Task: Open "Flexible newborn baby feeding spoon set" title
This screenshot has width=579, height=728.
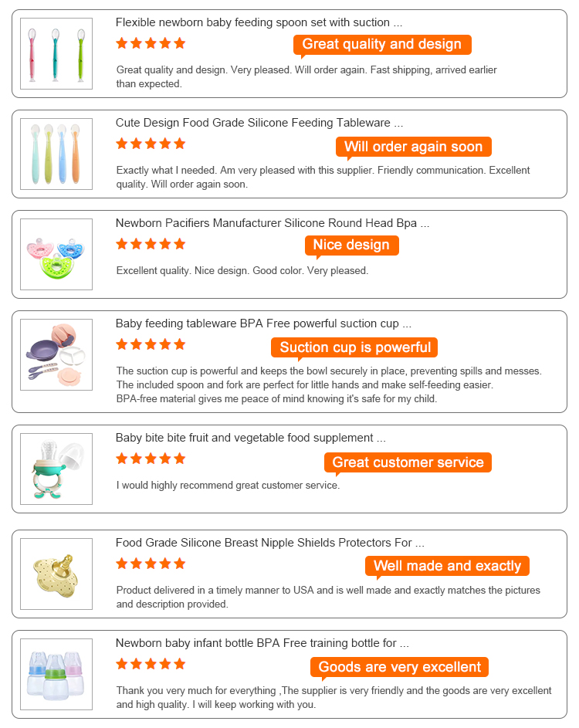Action: point(259,23)
